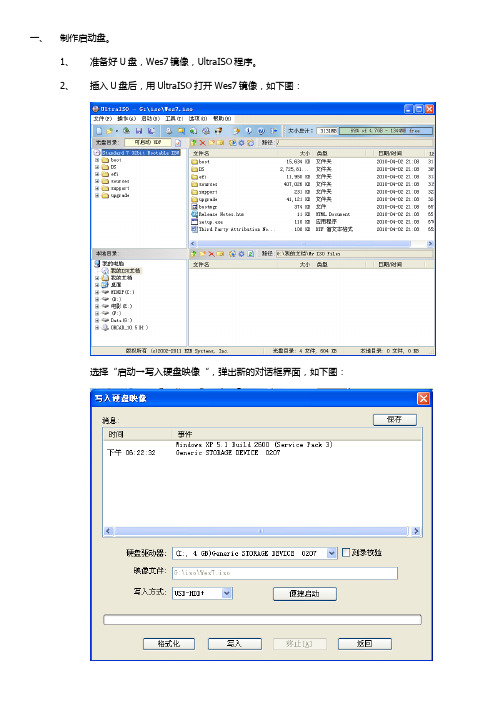Click the Save As icon in UltraISO toolbar

pos(151,131)
